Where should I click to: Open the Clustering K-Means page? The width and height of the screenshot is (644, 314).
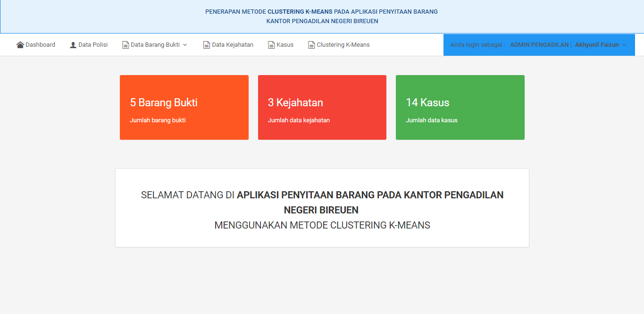[x=339, y=45]
